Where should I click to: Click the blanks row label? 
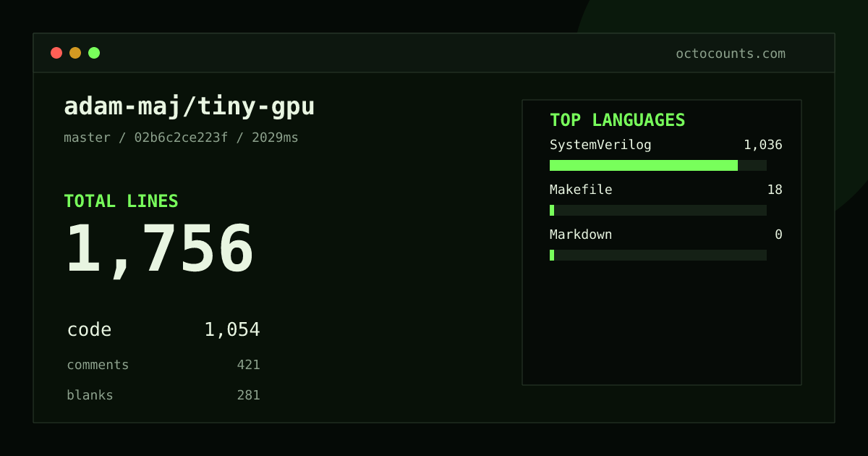(90, 395)
